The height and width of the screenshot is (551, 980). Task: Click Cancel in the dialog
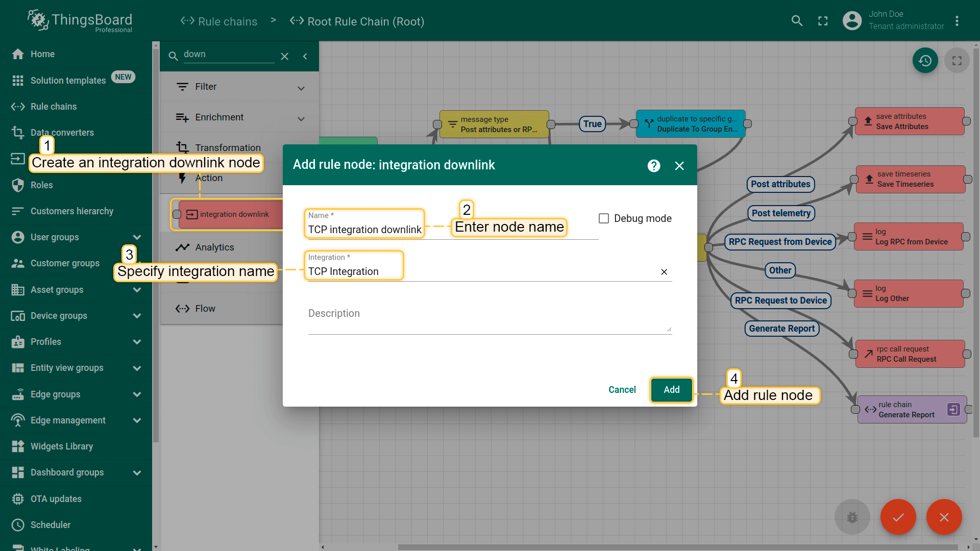[622, 390]
